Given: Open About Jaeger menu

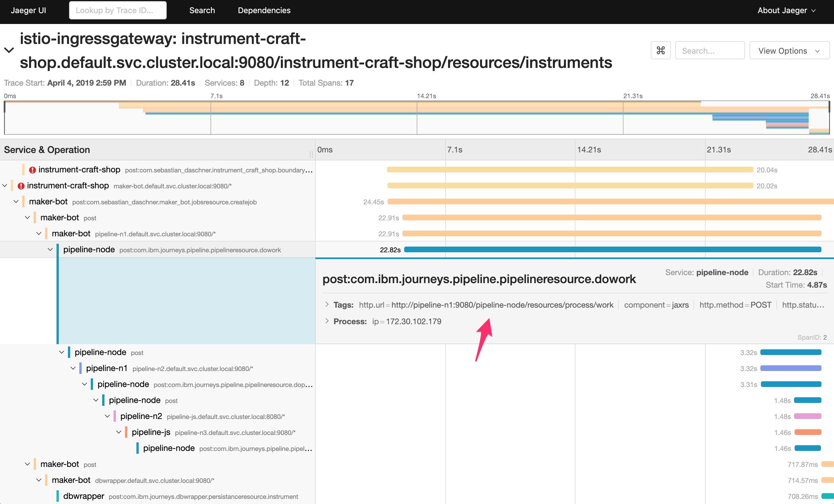Looking at the screenshot, I should [x=786, y=10].
